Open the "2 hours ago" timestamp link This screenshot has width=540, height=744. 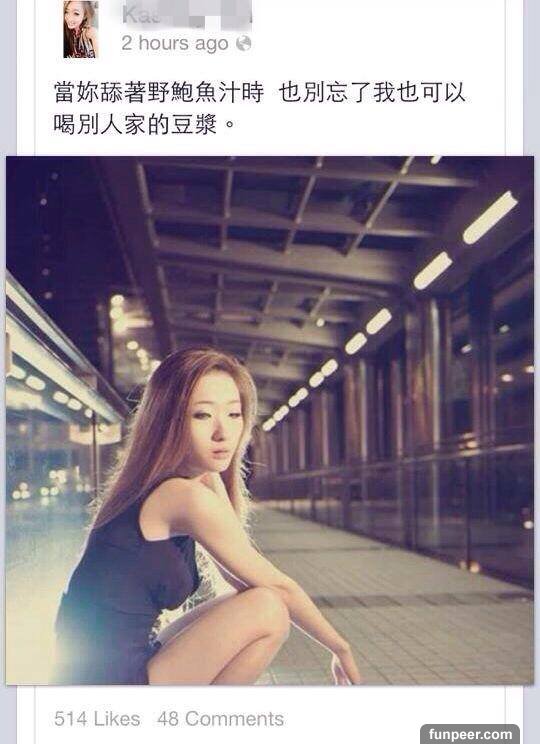click(x=175, y=43)
